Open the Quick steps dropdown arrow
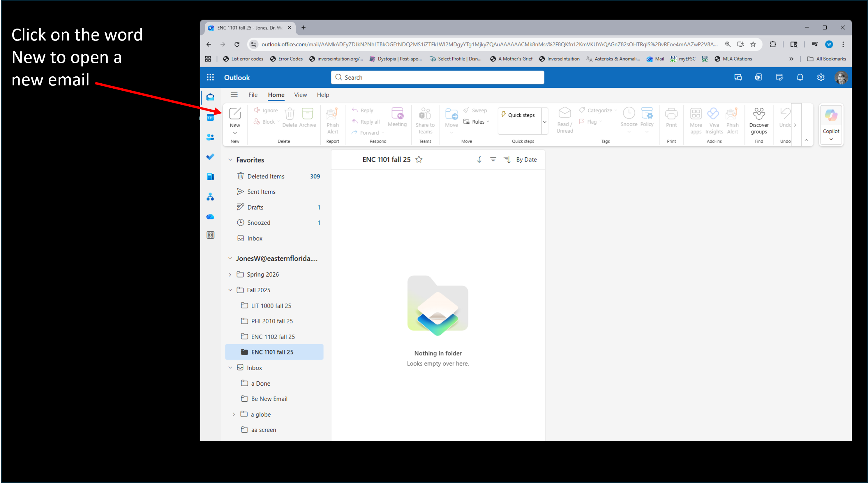 (x=544, y=122)
